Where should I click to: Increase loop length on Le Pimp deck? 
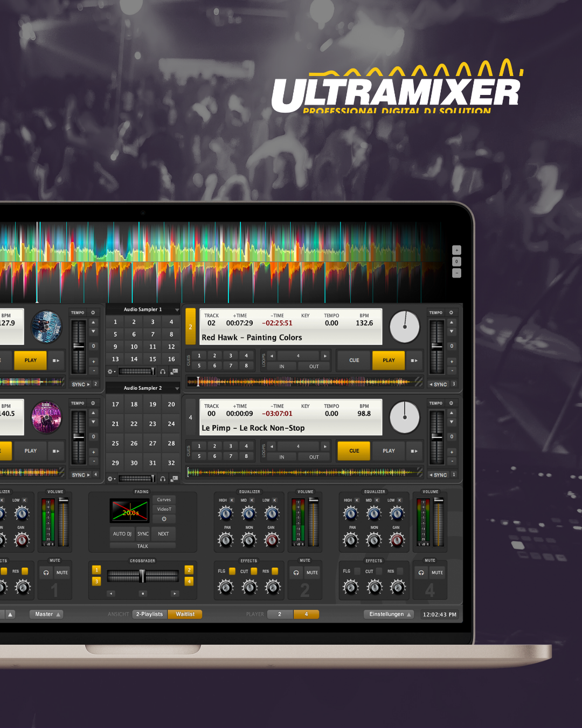pos(325,447)
